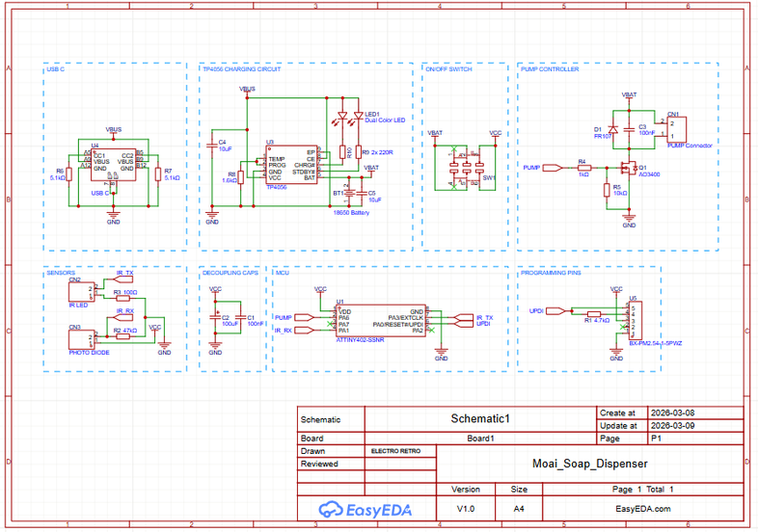Select resistor R2 47kΩ symbol
Image resolution: width=758 pixels, height=532 pixels.
[122, 336]
